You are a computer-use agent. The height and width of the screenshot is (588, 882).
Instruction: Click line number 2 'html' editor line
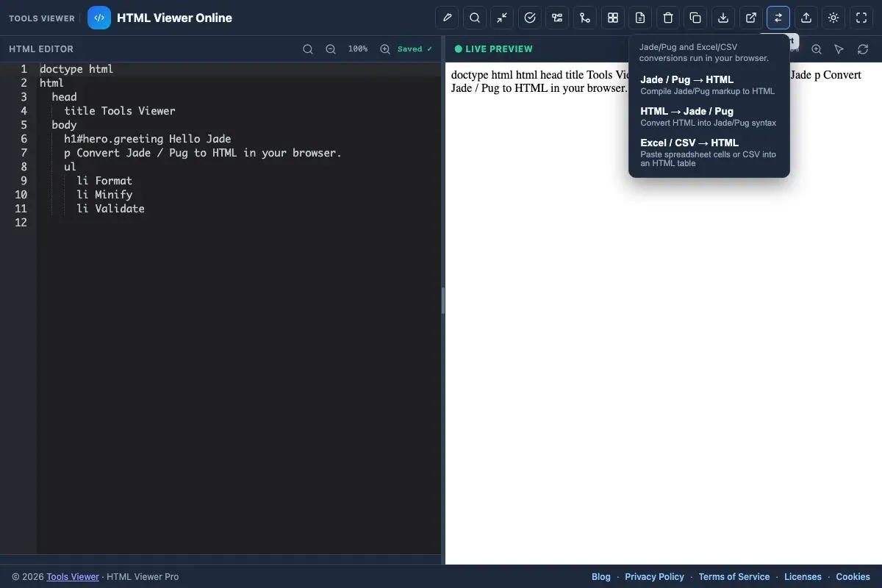(x=51, y=83)
